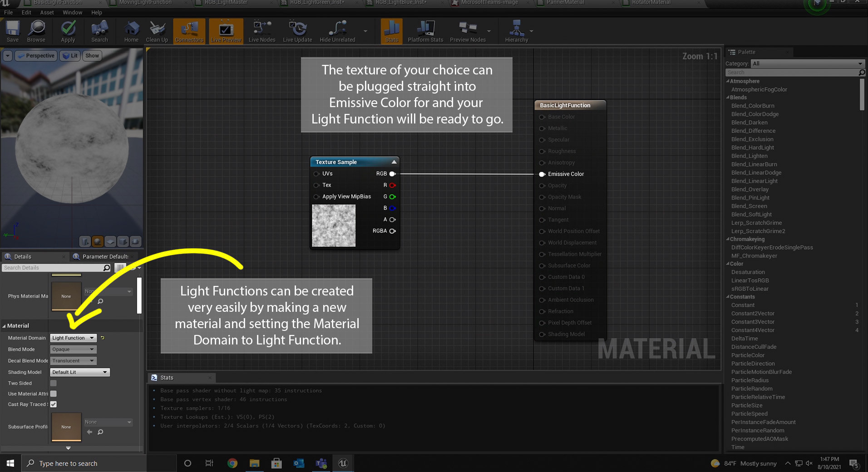
Task: Open the Edit menu
Action: click(26, 13)
